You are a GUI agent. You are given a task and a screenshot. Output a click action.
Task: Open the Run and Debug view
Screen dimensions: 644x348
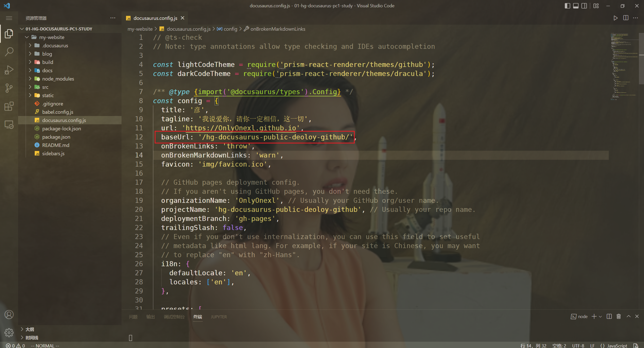coord(9,70)
